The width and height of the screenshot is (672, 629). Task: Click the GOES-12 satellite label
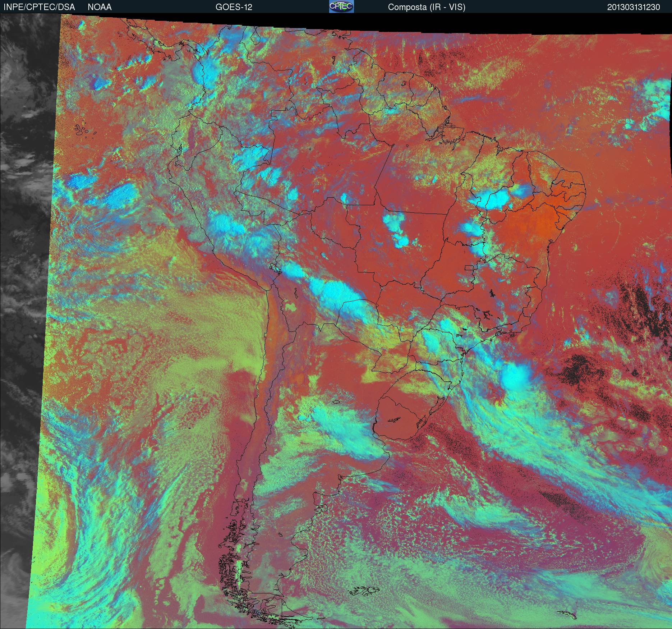pyautogui.click(x=234, y=7)
